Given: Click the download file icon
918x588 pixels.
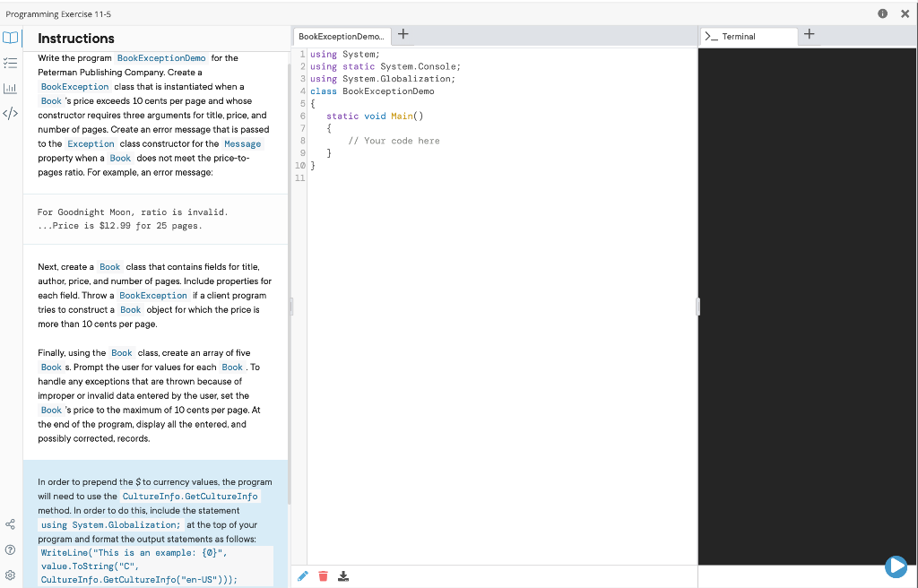Looking at the screenshot, I should (342, 575).
